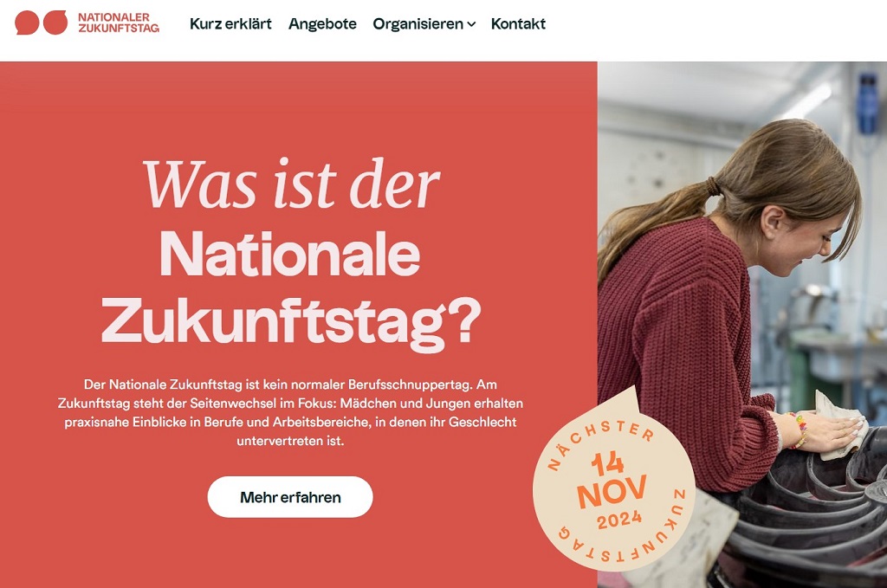Click the 2024 year in the badge
Viewport: 887px width, 588px height.
[619, 519]
